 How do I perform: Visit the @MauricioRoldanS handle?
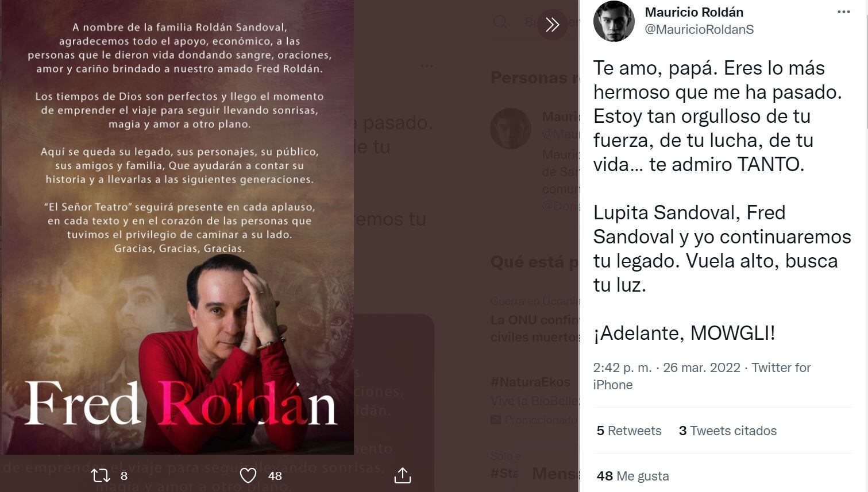699,29
